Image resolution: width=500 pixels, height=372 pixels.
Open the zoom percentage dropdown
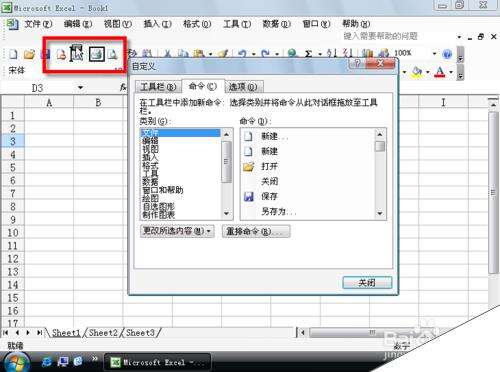[x=434, y=53]
